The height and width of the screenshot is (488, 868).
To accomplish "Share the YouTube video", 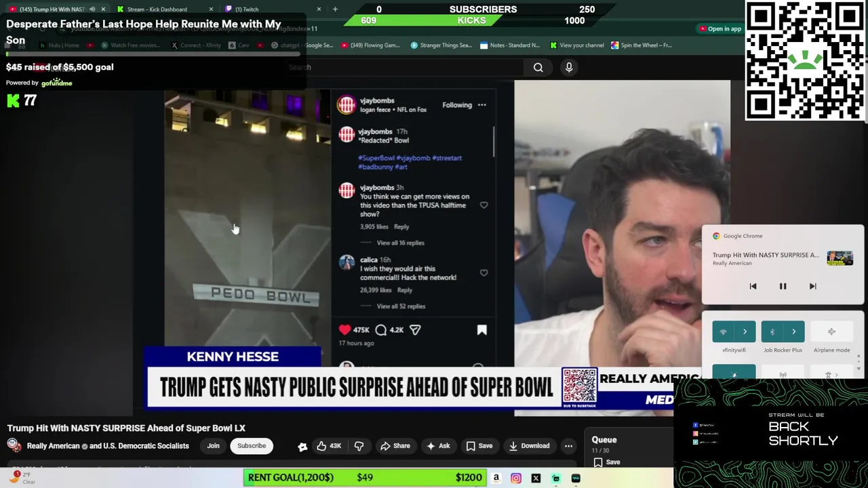I will pos(395,446).
